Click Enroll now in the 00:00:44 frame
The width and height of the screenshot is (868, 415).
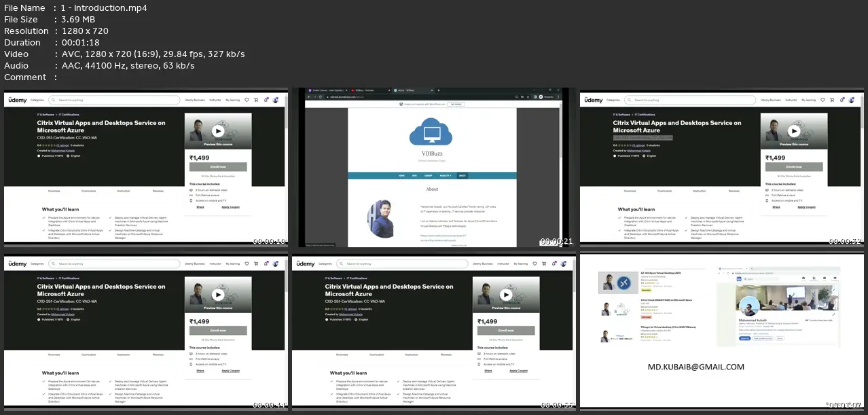pos(218,330)
